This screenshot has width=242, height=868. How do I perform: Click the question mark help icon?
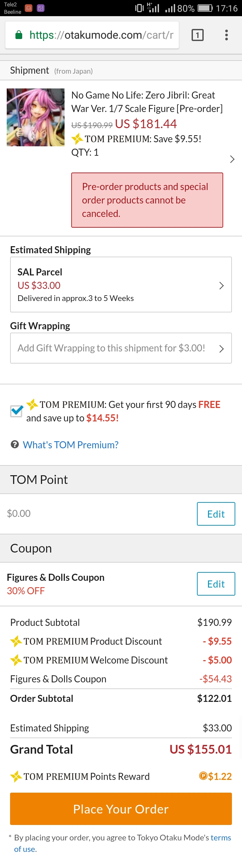coord(15,445)
